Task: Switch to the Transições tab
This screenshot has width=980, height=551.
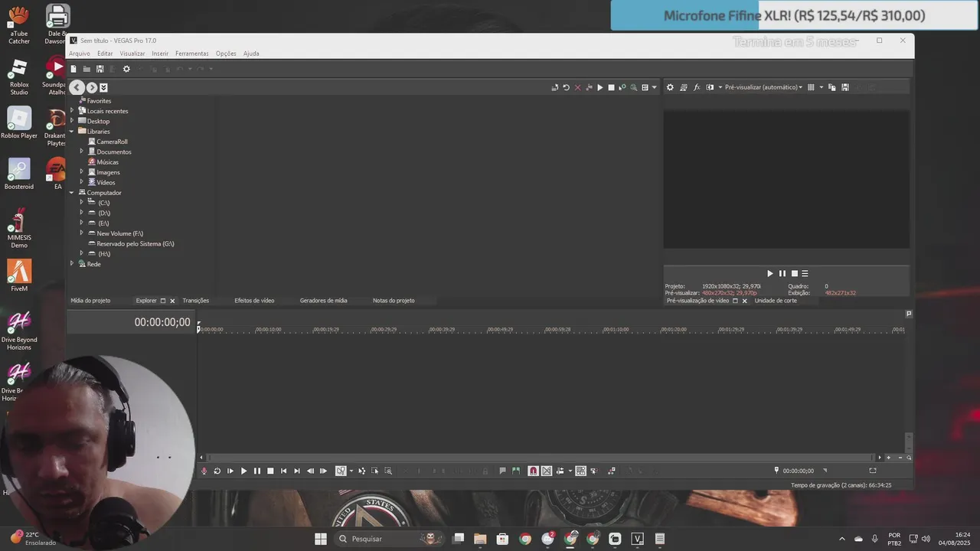Action: 195,301
